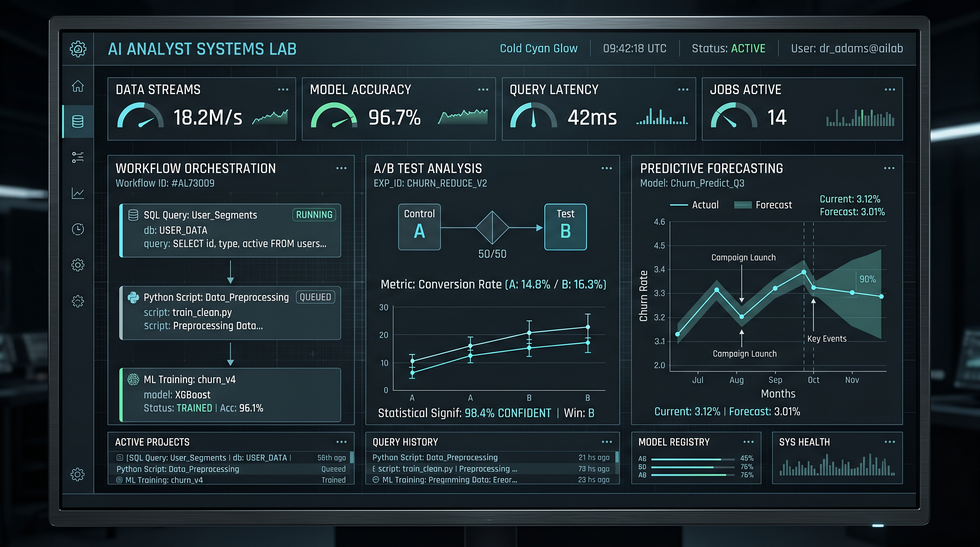Click the Jobs Active gauge icon
Image resolution: width=980 pixels, height=547 pixels.
(734, 115)
